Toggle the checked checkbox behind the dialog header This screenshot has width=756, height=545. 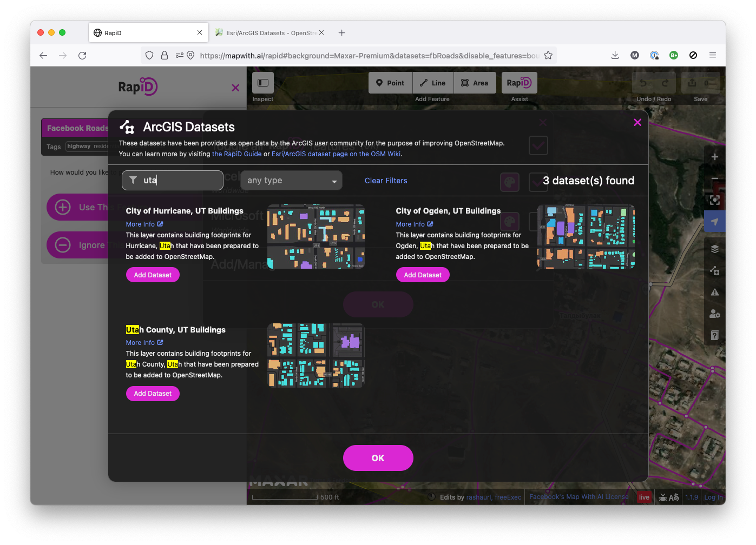(538, 145)
